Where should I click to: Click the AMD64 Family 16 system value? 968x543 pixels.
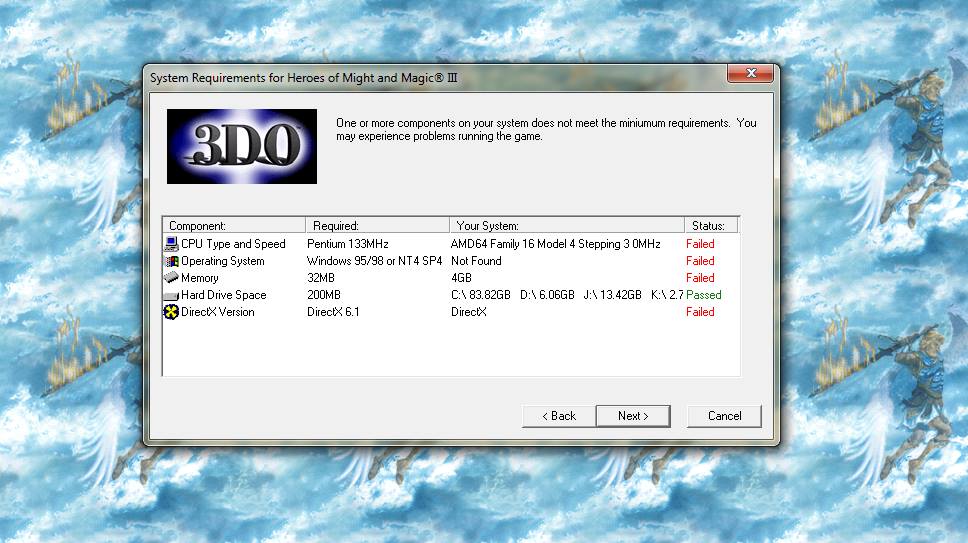click(x=556, y=244)
